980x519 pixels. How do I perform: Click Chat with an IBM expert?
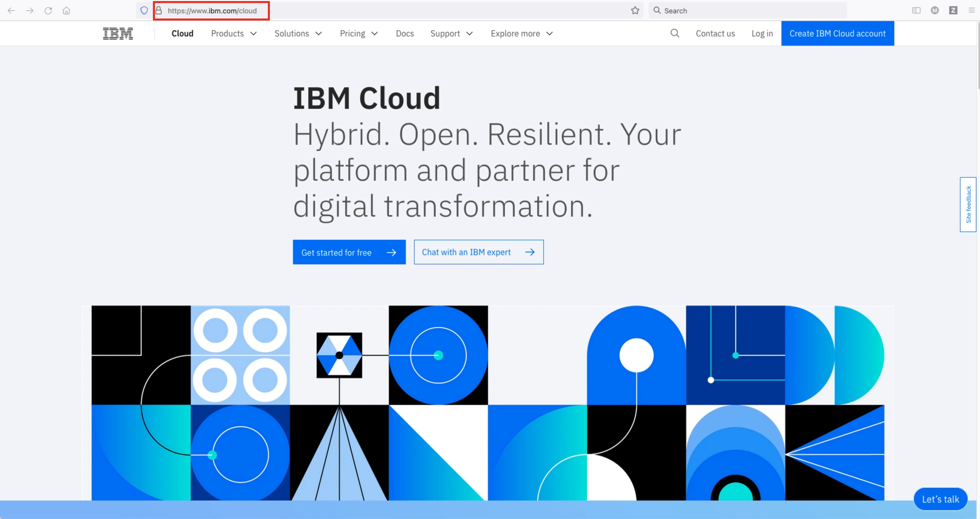click(x=478, y=252)
